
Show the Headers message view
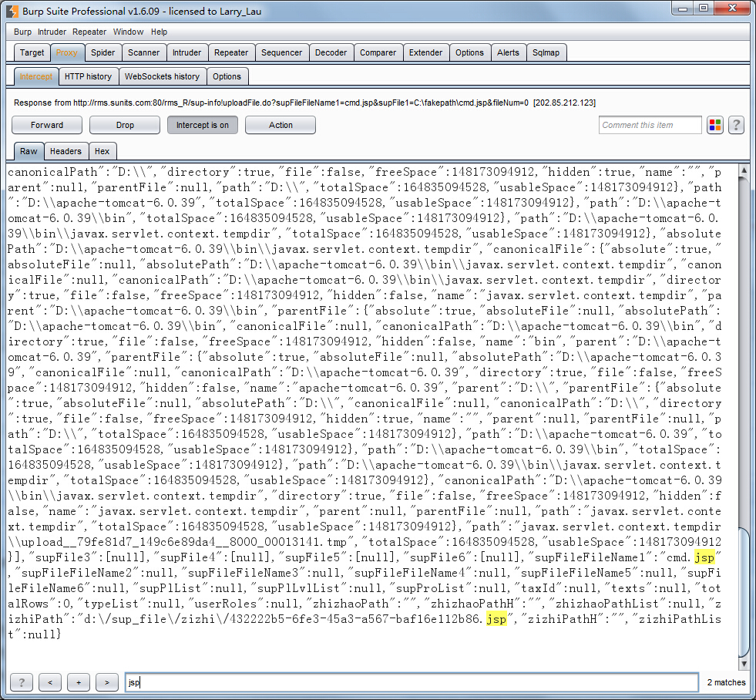click(x=66, y=151)
